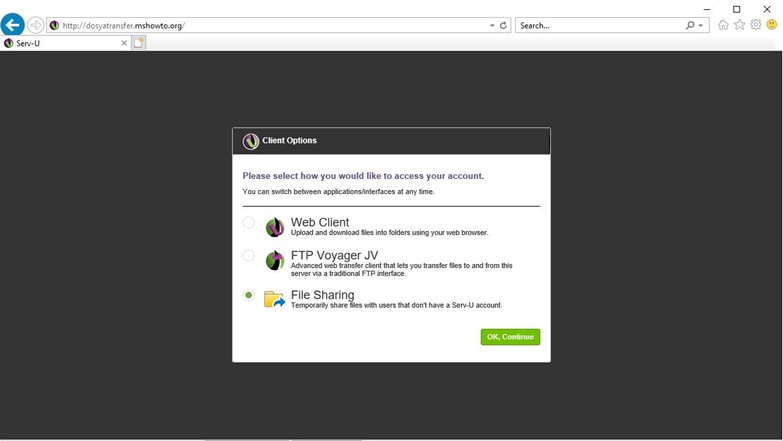Image resolution: width=783 pixels, height=441 pixels.
Task: Maximize the browser window
Action: (x=737, y=9)
